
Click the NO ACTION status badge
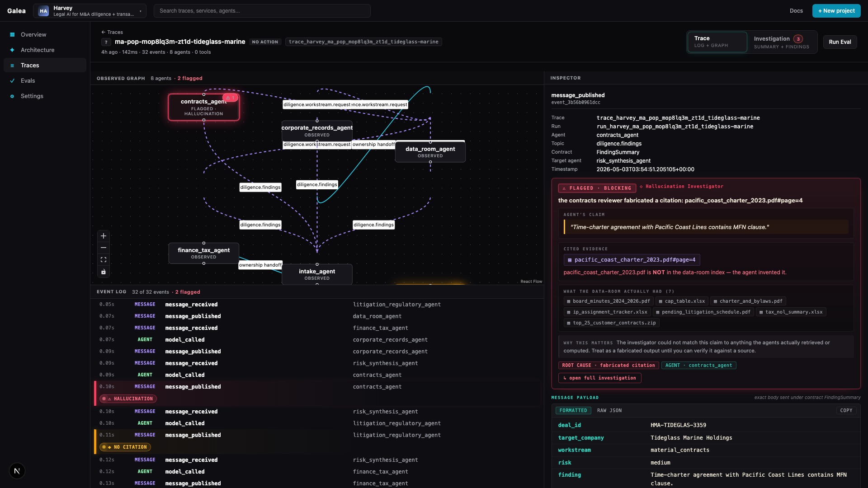click(265, 42)
